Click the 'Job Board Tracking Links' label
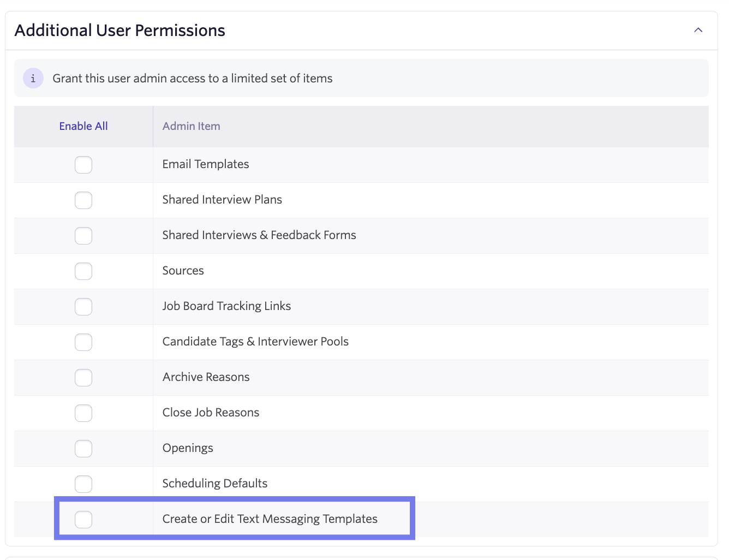 click(226, 306)
